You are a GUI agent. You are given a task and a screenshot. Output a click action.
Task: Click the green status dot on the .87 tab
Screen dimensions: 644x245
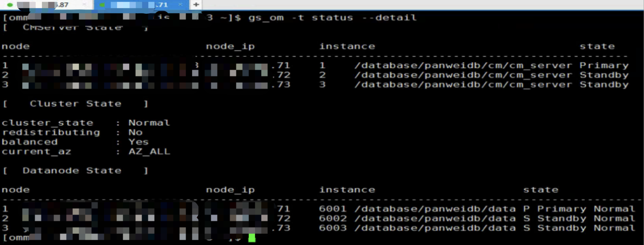coord(10,5)
